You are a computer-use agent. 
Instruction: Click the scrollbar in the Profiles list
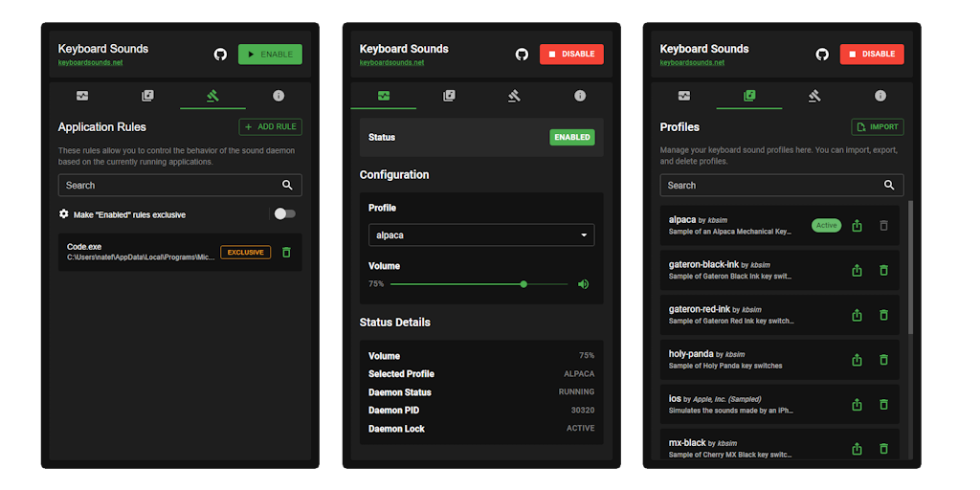pos(910,268)
